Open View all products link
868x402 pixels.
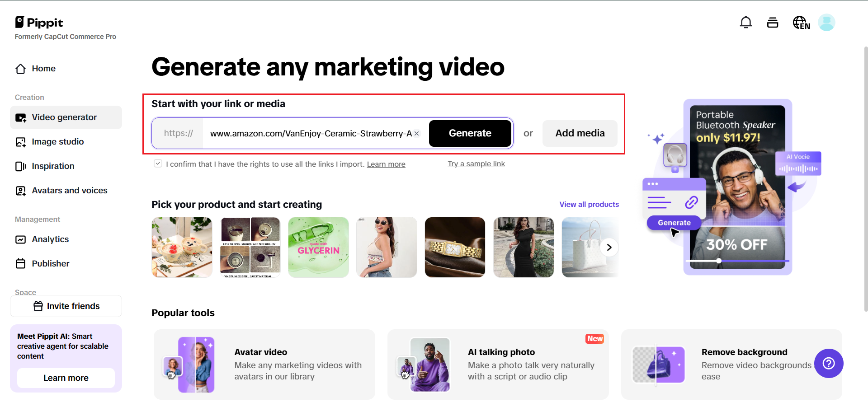(589, 205)
